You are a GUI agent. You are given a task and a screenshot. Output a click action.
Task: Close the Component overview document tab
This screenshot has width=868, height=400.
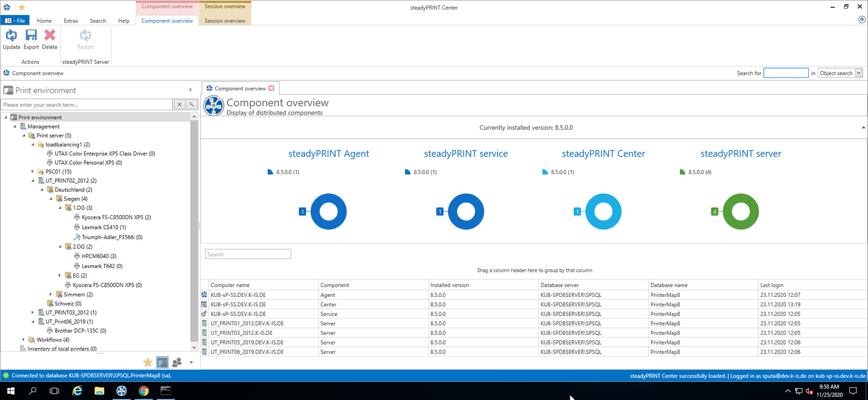pos(271,89)
